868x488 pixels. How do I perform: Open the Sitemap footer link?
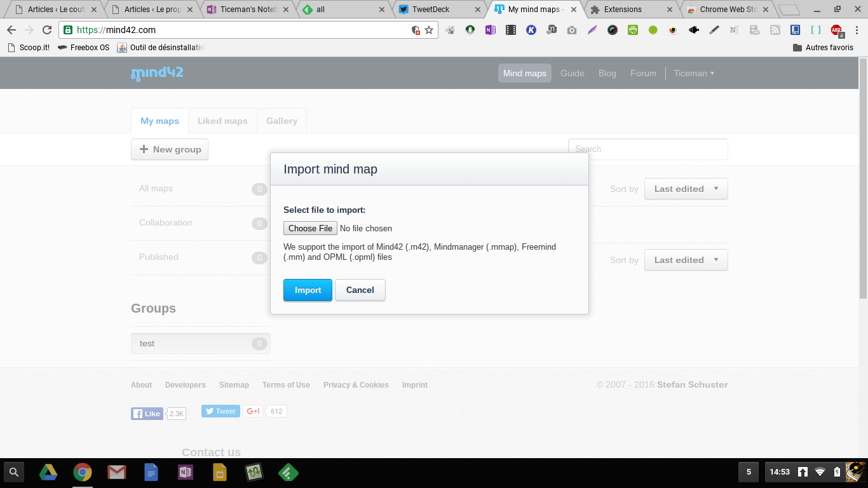[x=234, y=385]
